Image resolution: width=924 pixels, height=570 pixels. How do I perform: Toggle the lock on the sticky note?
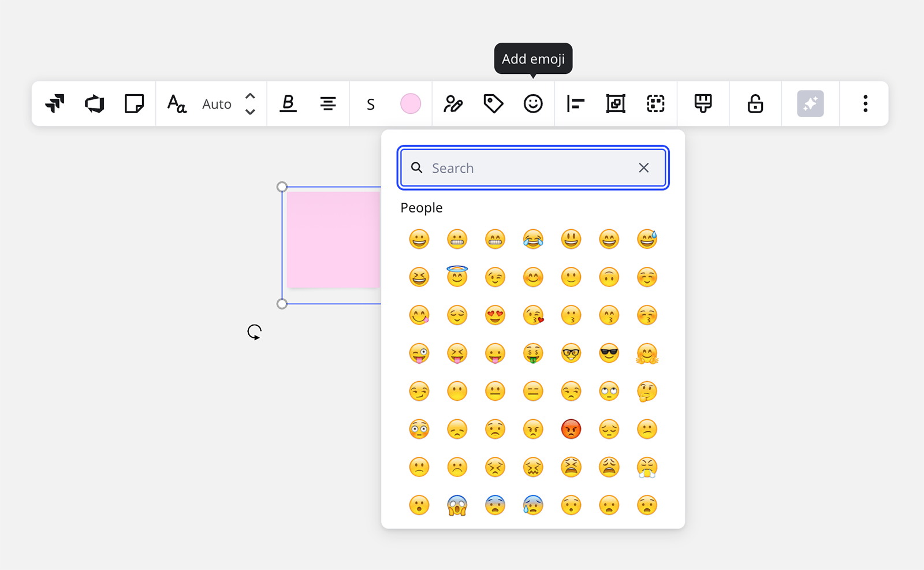click(x=755, y=104)
